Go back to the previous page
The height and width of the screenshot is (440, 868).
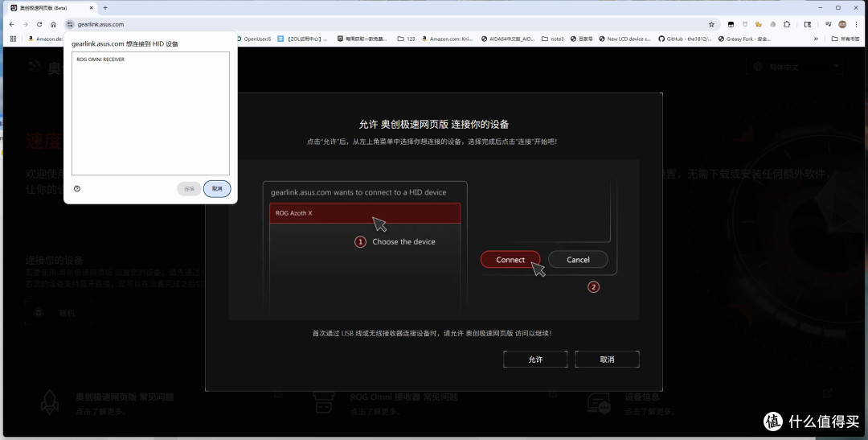tap(11, 24)
